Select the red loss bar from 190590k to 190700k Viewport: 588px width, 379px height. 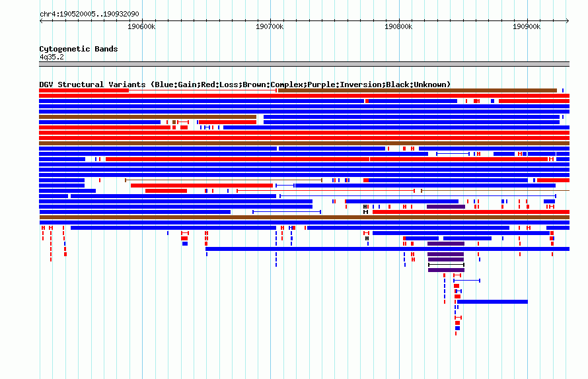click(202, 186)
